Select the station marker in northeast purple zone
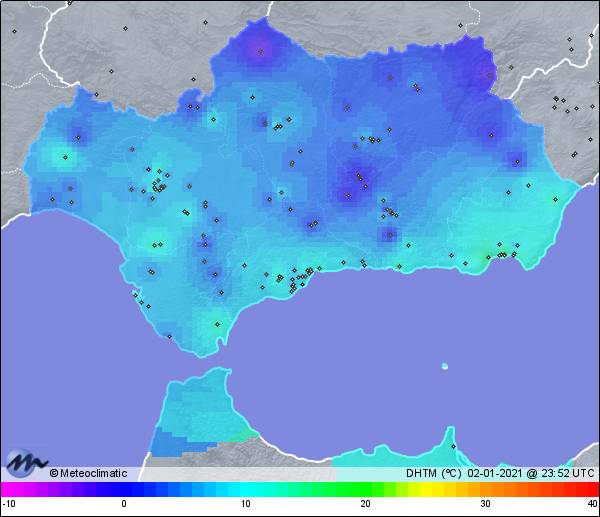Viewport: 600px width, 517px height. 489,75
